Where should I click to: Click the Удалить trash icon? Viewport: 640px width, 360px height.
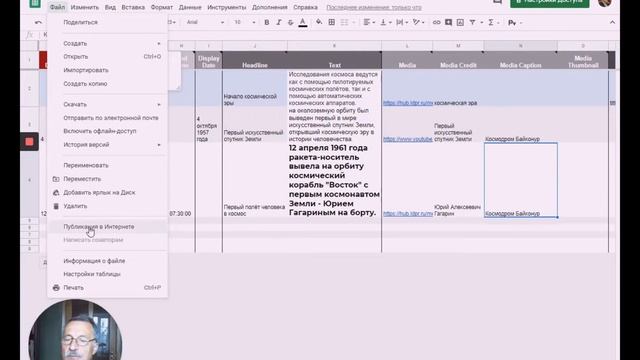(x=56, y=206)
